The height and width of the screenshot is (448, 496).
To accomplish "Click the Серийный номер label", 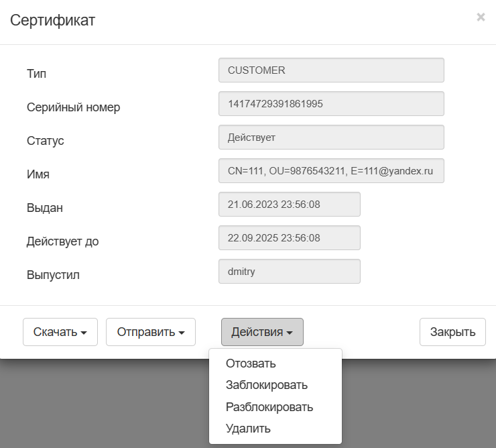I will tap(74, 107).
